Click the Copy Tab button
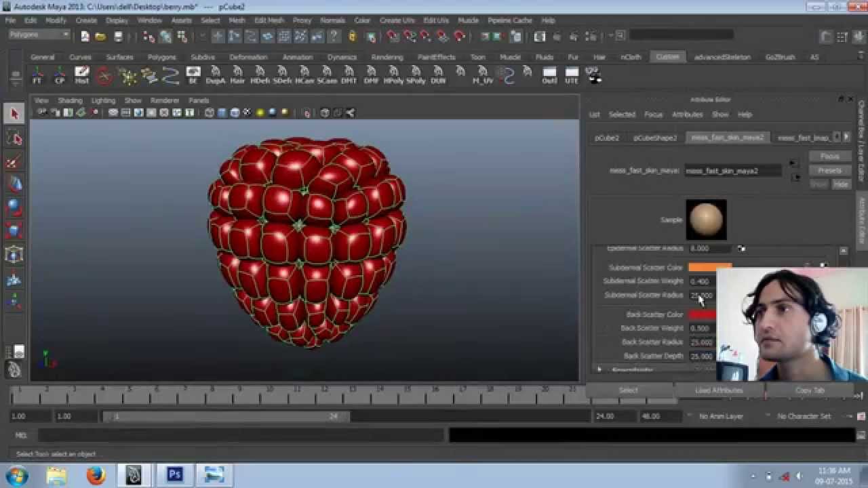 810,390
